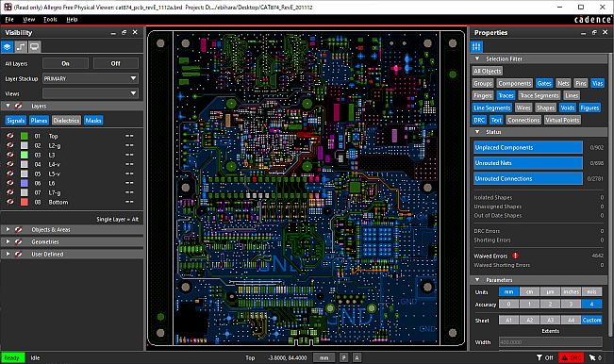The width and height of the screenshot is (614, 364).
Task: Click the display monitor icon in Visibility
Action: click(35, 47)
